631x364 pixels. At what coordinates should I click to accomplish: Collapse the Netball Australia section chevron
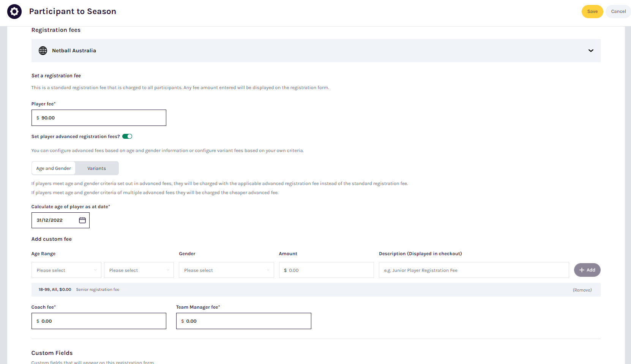click(x=591, y=50)
